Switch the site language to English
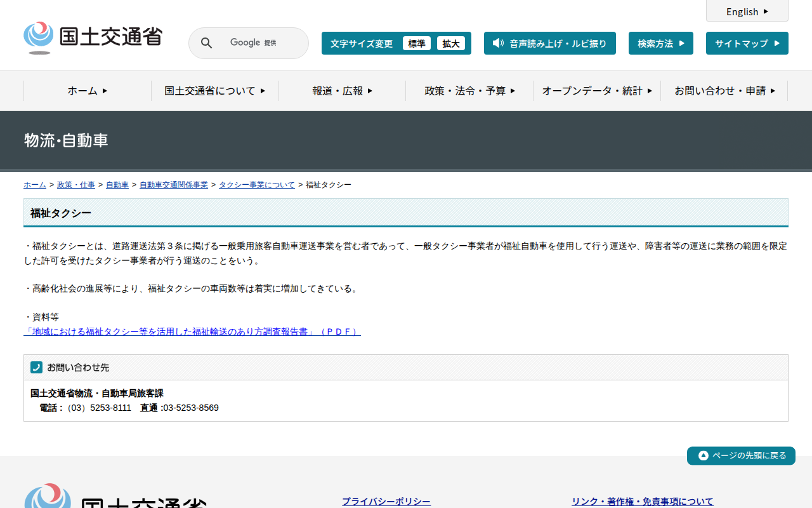This screenshot has width=812, height=508. click(x=747, y=11)
